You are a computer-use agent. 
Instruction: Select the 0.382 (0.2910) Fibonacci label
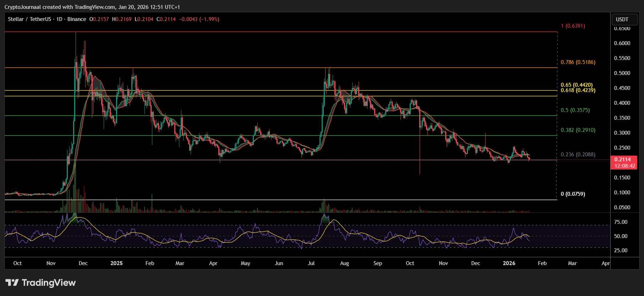pyautogui.click(x=578, y=130)
